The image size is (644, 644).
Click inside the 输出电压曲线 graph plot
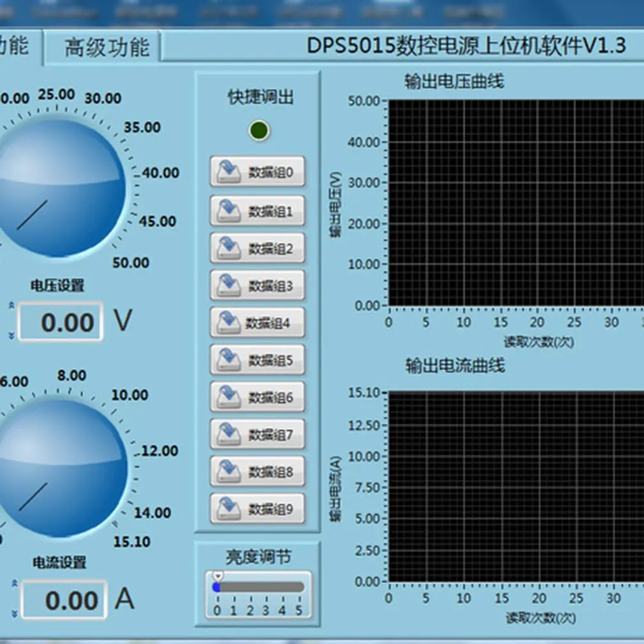tap(516, 203)
